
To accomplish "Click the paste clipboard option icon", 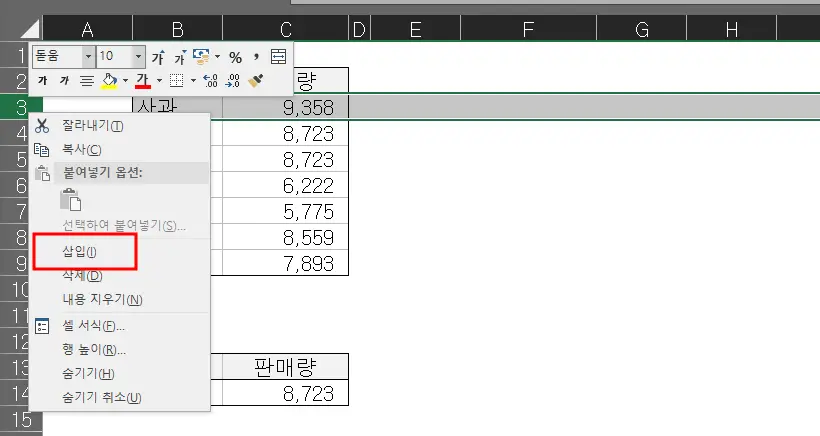I will pyautogui.click(x=71, y=200).
